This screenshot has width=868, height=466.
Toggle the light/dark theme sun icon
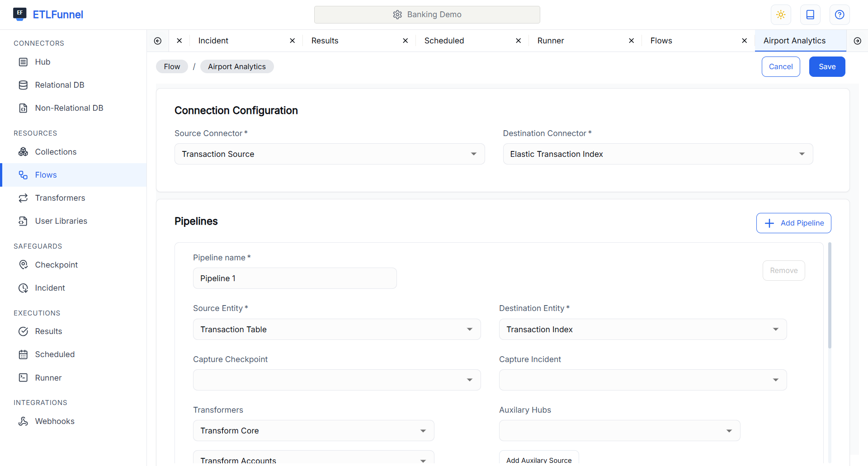[x=781, y=14]
